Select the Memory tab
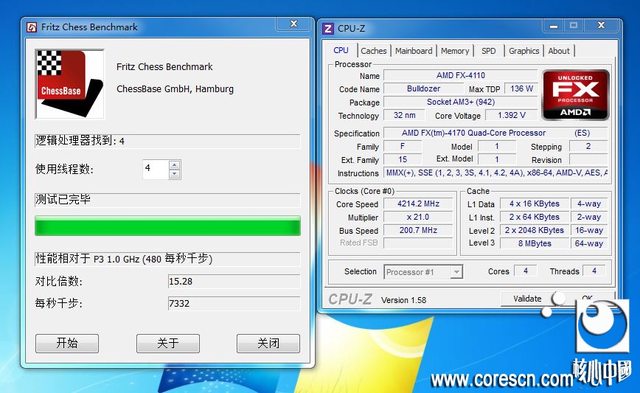The width and height of the screenshot is (640, 393). click(455, 51)
